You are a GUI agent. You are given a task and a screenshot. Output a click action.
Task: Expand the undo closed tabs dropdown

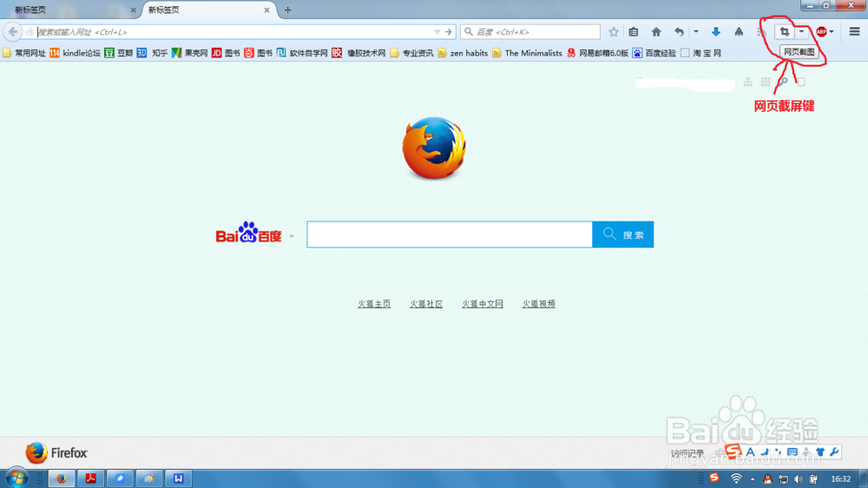click(696, 32)
